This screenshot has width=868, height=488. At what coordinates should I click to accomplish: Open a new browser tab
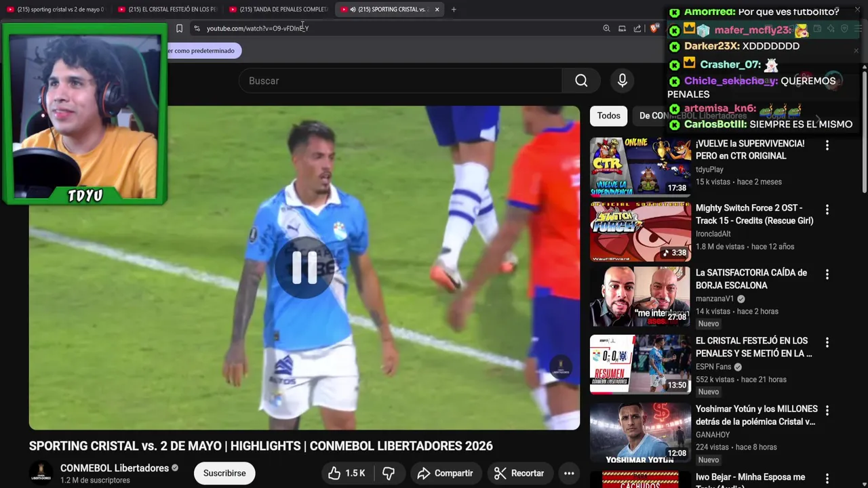point(454,9)
